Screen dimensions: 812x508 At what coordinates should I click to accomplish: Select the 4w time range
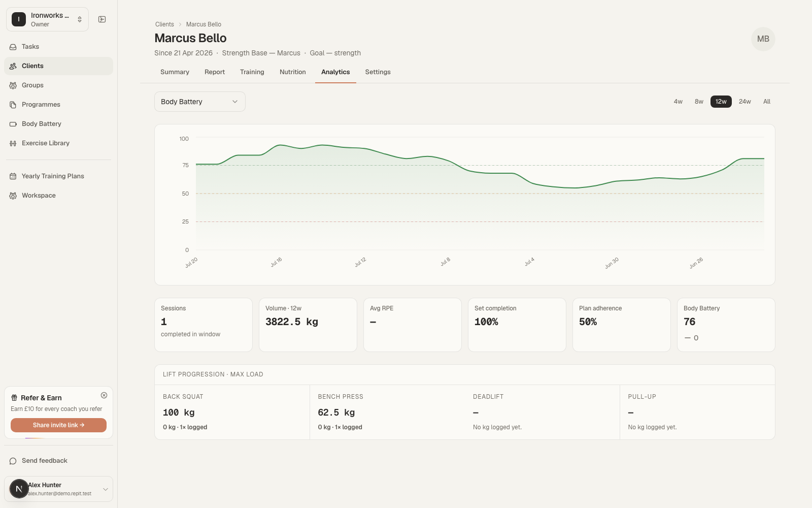(x=678, y=102)
